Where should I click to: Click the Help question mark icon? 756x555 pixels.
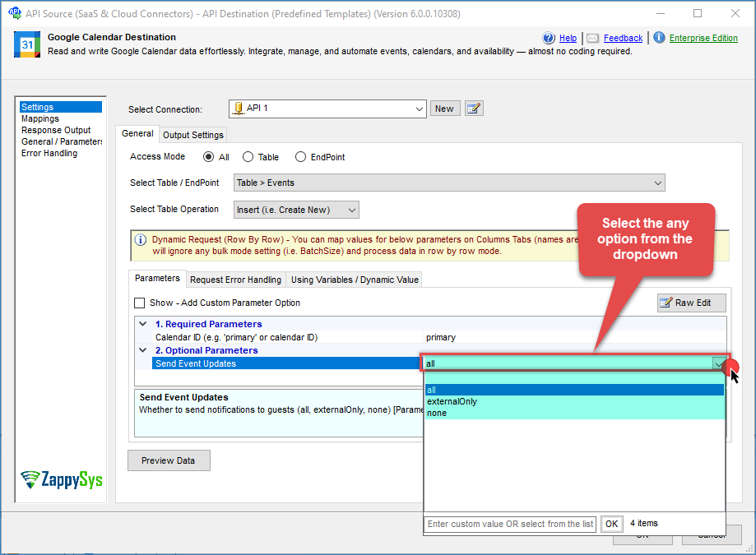549,38
